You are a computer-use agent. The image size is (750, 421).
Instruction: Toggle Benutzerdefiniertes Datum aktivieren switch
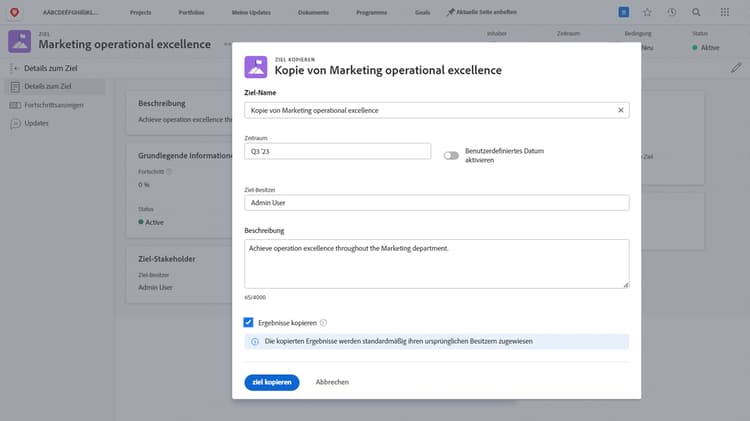pyautogui.click(x=452, y=155)
